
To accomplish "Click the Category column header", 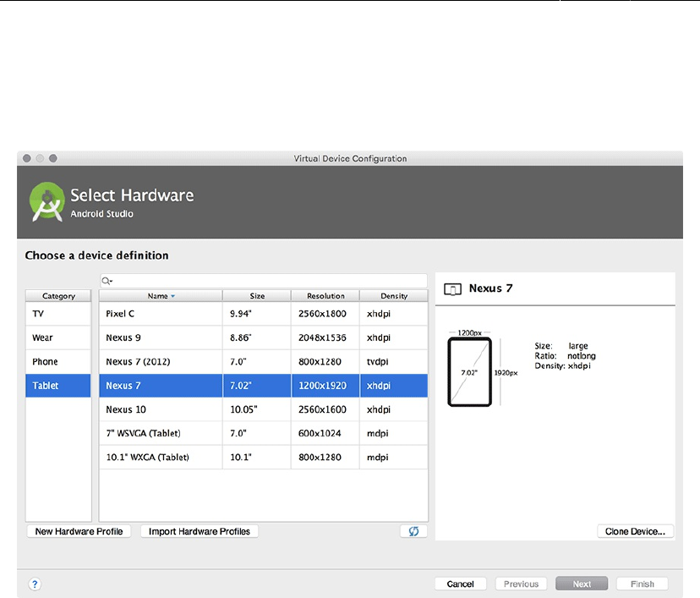I will (58, 296).
